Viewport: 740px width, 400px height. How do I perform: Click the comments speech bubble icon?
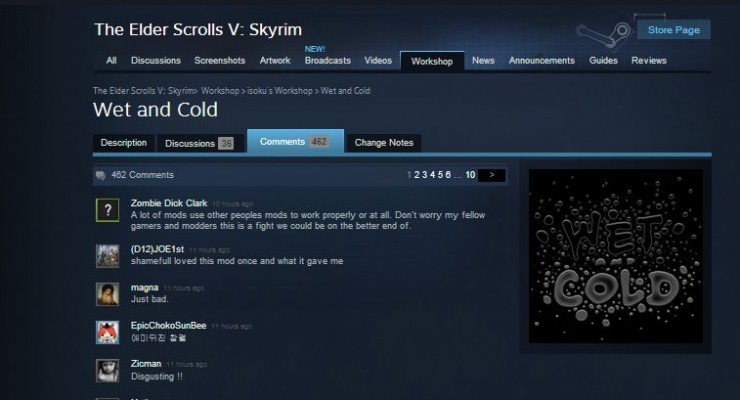click(101, 175)
